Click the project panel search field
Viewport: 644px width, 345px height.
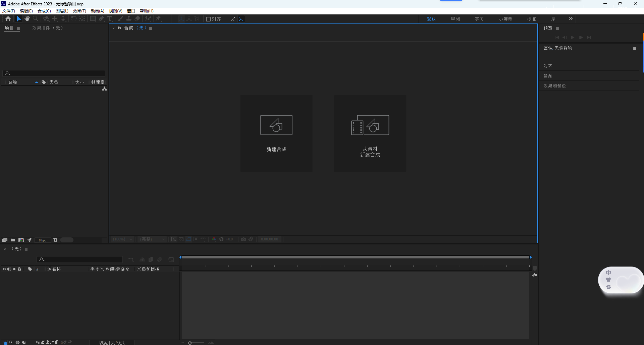tap(54, 73)
